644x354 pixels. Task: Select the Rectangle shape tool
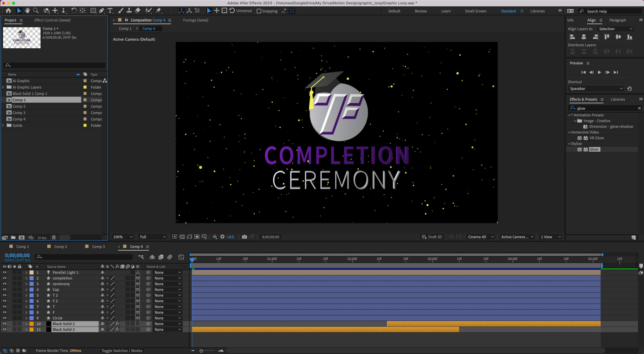click(94, 10)
